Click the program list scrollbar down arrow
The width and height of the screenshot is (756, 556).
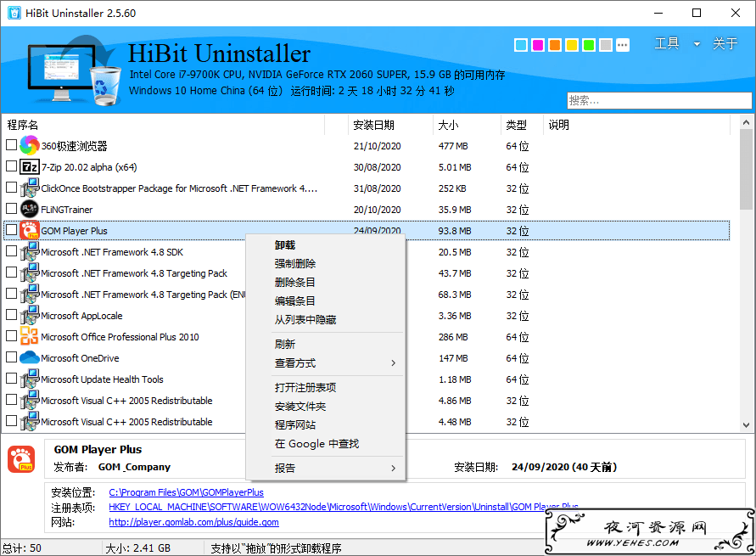pos(746,424)
